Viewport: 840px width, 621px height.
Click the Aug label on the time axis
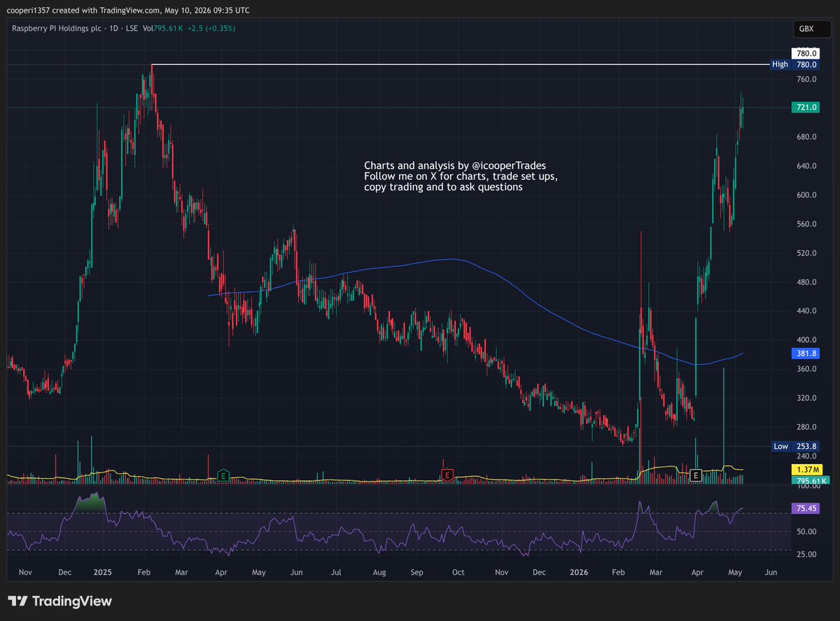point(379,572)
